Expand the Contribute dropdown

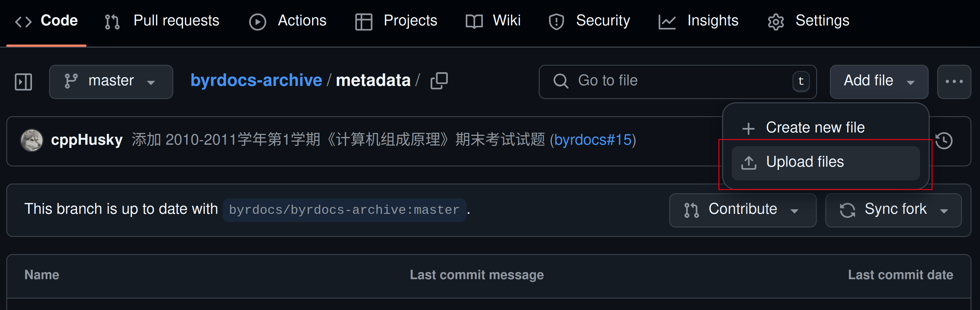(x=742, y=210)
